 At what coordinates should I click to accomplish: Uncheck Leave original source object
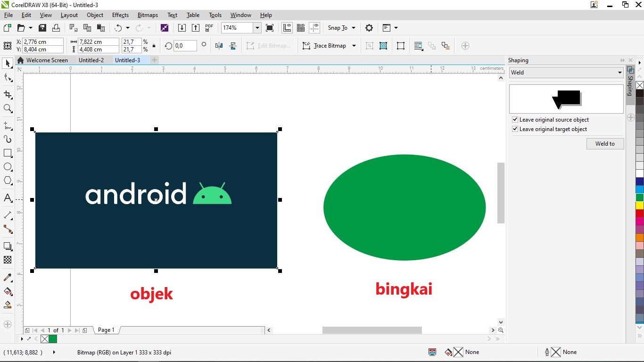[x=515, y=120]
